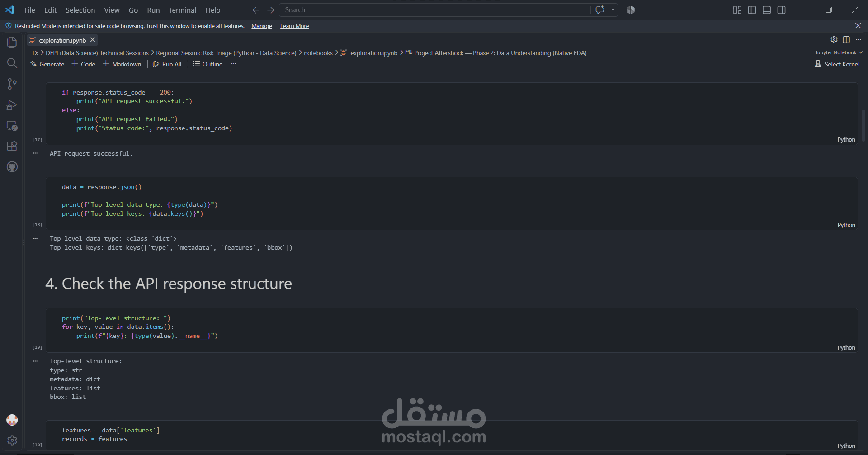The height and width of the screenshot is (455, 868).
Task: Open Run and Debug view
Action: [12, 105]
